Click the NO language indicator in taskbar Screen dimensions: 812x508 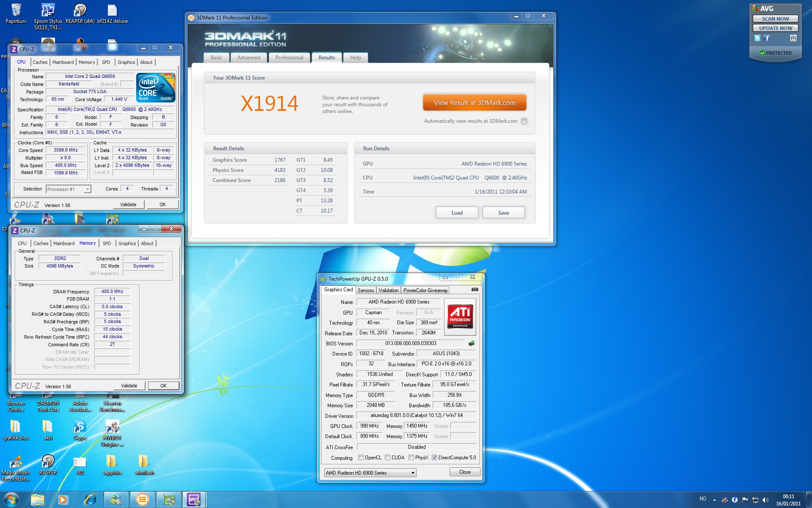703,499
